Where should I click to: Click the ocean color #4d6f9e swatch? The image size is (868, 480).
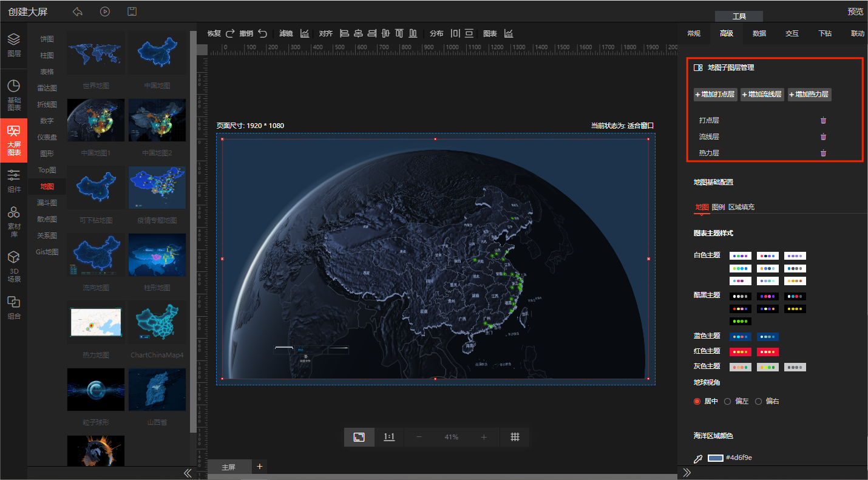click(716, 458)
